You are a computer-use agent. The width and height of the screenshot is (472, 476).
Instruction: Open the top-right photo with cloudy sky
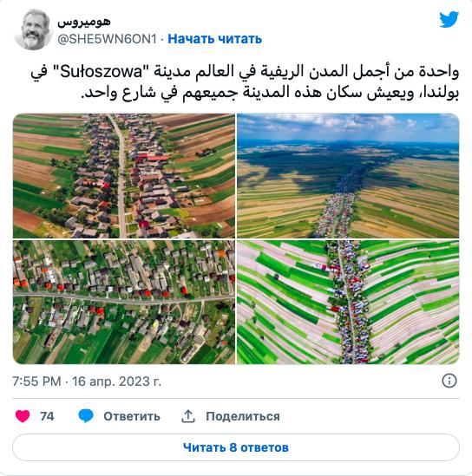pos(348,176)
